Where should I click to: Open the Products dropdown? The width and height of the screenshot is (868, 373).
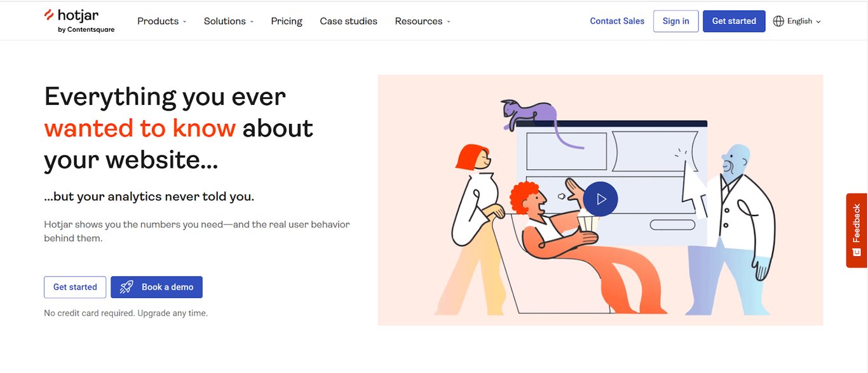[x=158, y=20]
